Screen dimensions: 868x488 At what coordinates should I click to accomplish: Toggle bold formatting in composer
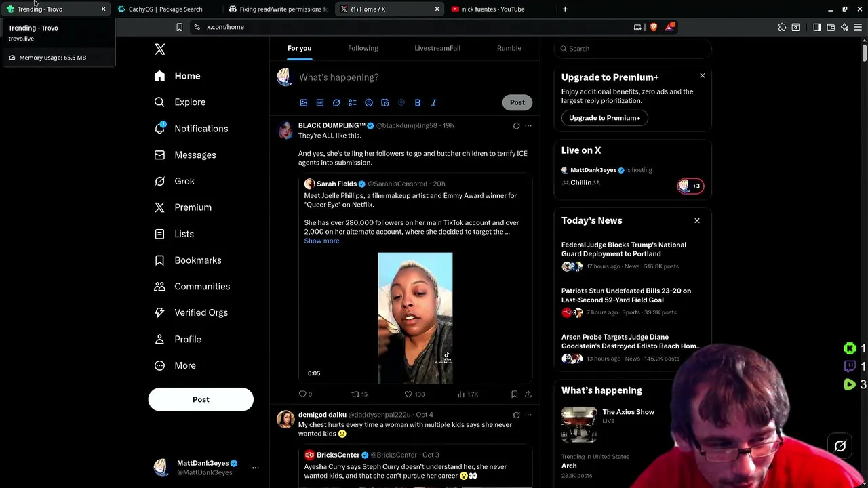418,102
